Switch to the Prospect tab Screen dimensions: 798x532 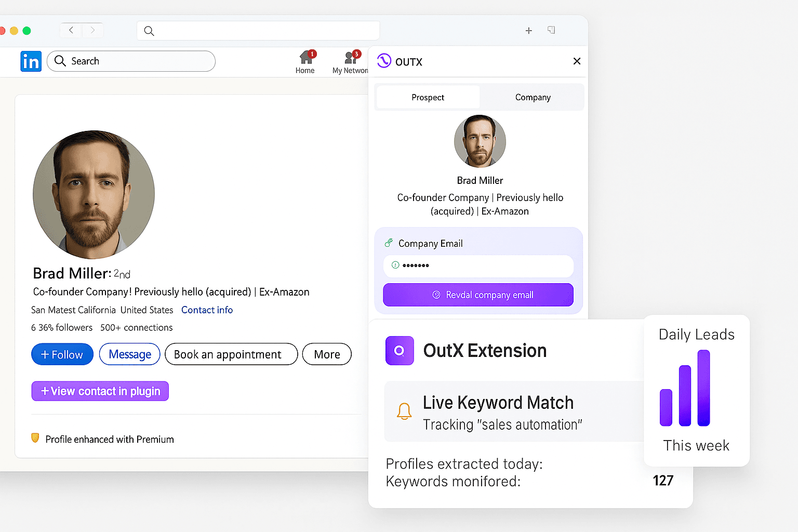(x=428, y=97)
